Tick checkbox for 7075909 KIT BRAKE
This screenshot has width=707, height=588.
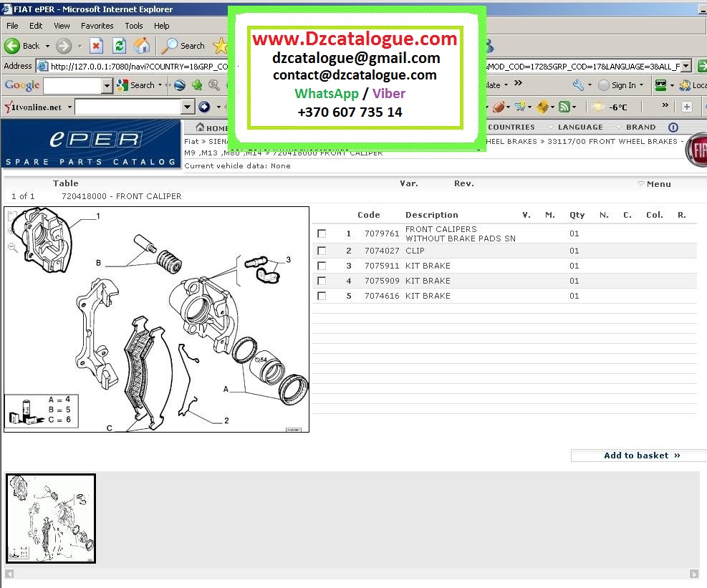click(x=322, y=281)
